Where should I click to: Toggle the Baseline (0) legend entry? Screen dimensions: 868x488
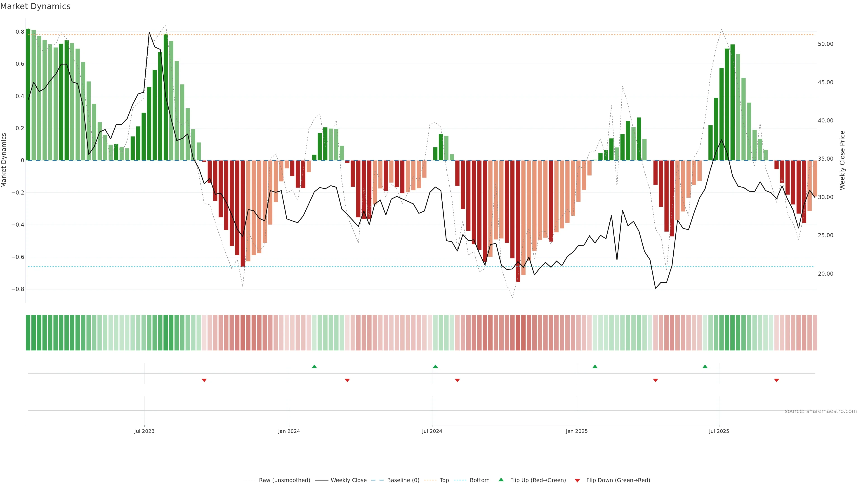click(x=403, y=480)
